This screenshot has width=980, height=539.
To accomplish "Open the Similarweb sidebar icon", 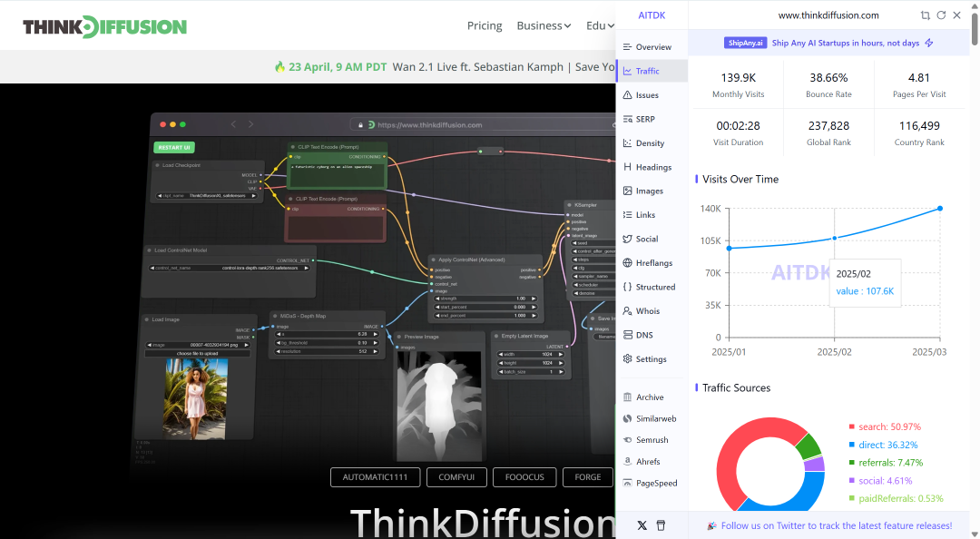I will pos(627,418).
